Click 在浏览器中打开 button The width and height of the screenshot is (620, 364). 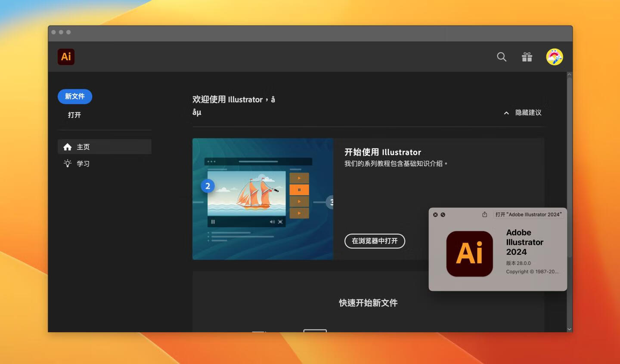click(375, 241)
